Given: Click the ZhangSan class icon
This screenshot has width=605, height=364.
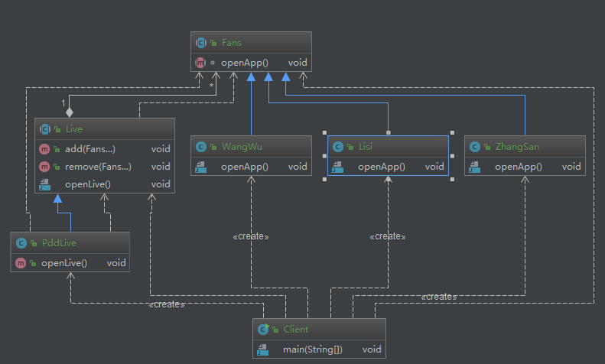Looking at the screenshot, I should coord(475,146).
